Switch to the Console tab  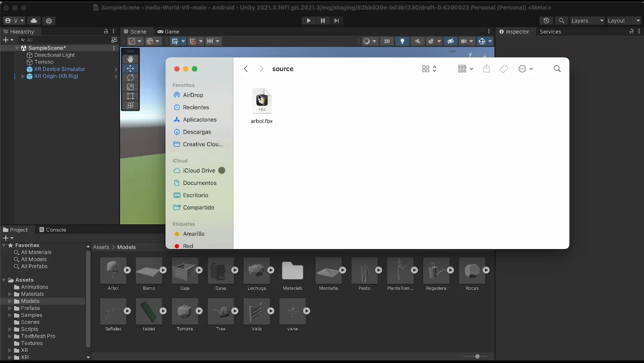coord(52,230)
